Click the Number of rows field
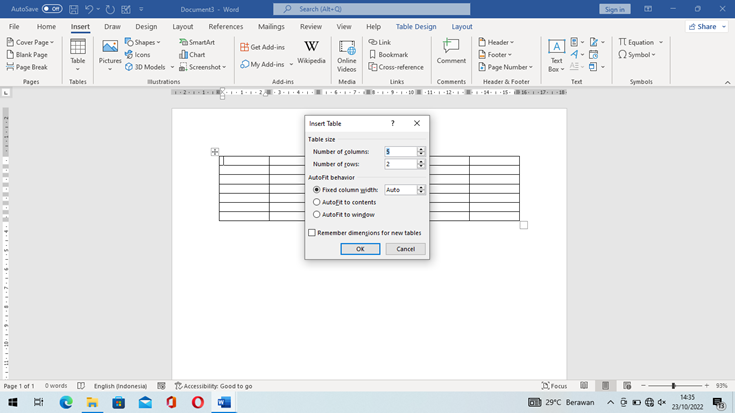This screenshot has height=413, width=735. (x=400, y=164)
